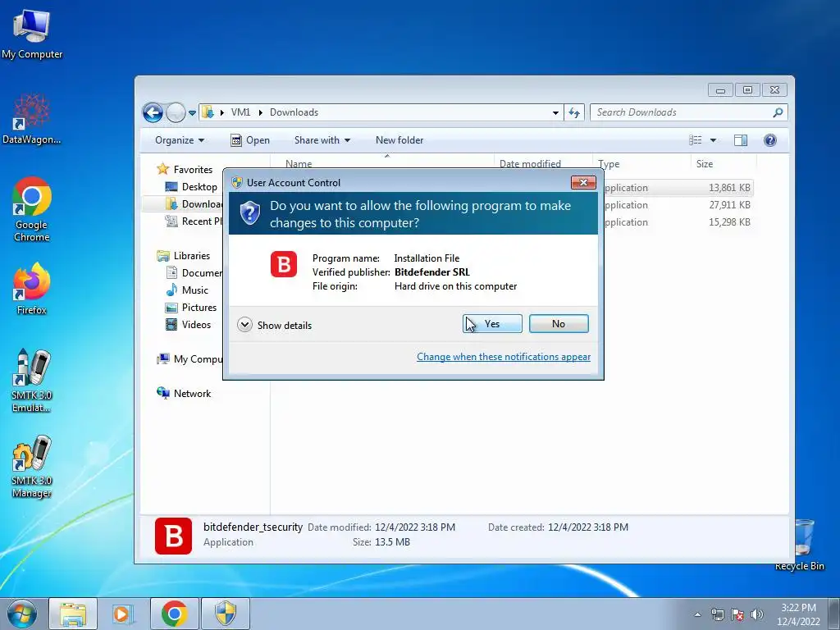Open the Recycle Bin
840x630 pixels.
pyautogui.click(x=801, y=545)
